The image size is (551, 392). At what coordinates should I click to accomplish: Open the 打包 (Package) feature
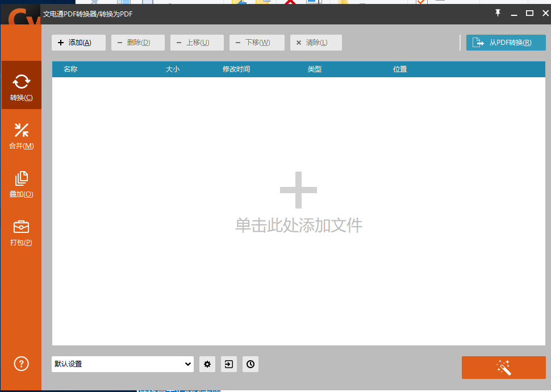(x=21, y=231)
